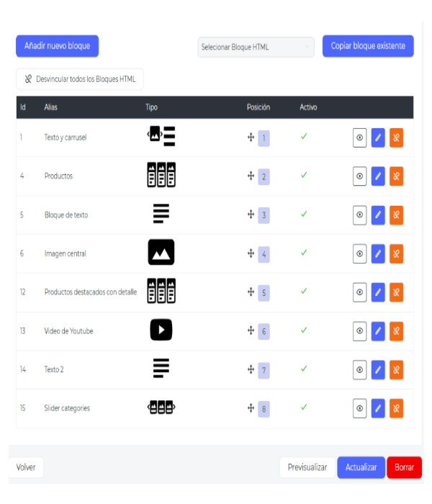Edit Productos destacados con detalle block
Viewport: 432px width, 504px height.
coord(378,292)
